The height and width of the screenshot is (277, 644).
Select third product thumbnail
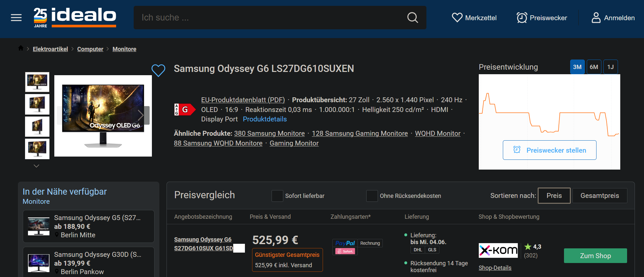(37, 126)
